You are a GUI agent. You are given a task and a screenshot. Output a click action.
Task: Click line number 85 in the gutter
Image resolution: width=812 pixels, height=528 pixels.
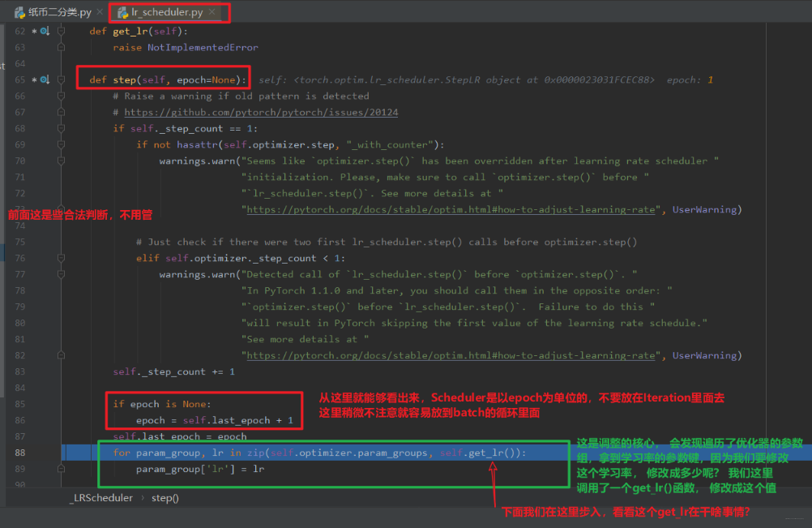19,404
